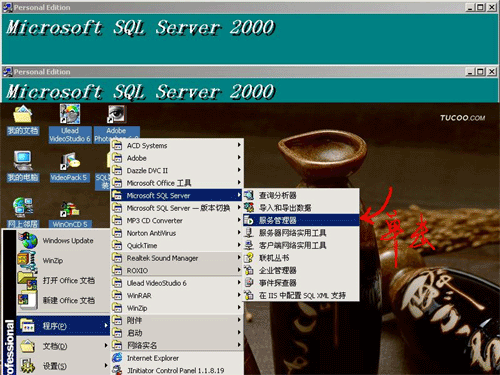Expand the Norton AntiVirus submenu arrow
The height and width of the screenshot is (375, 500).
(239, 232)
